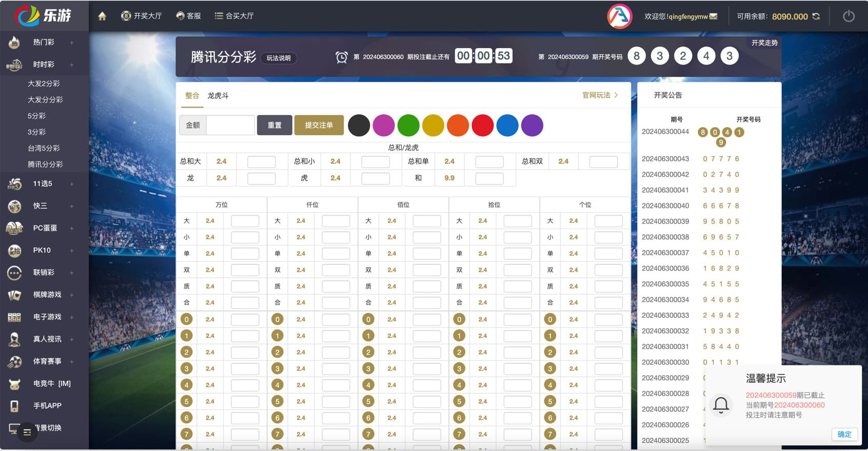Screen dimensions: 868x451
Task: Click the 金额 amount input field
Action: click(230, 125)
